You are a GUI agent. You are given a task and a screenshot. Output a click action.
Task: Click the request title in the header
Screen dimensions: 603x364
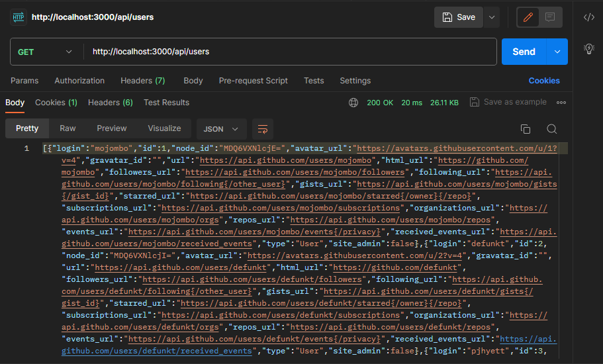(x=92, y=17)
